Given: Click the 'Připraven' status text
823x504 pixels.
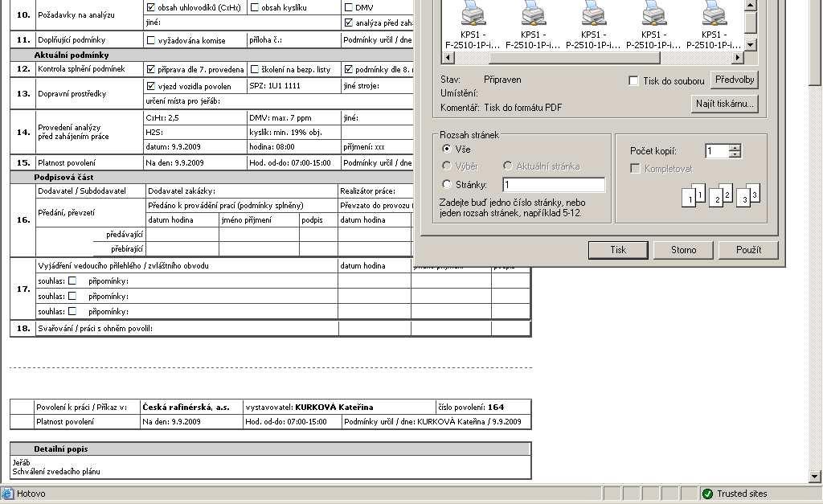Looking at the screenshot, I should click(x=502, y=80).
